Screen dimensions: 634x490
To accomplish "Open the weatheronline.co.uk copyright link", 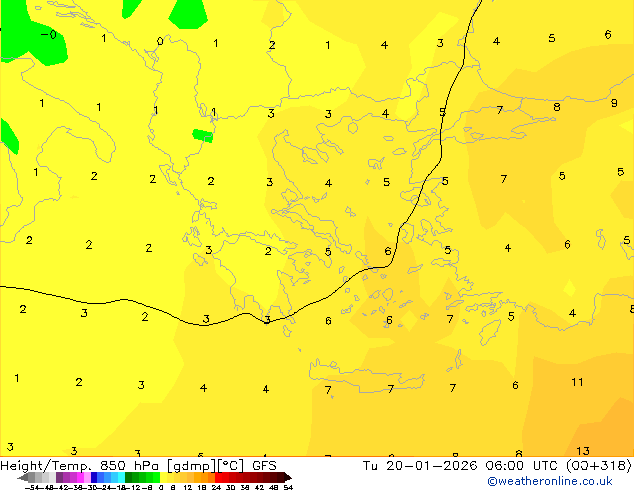I will tap(549, 481).
